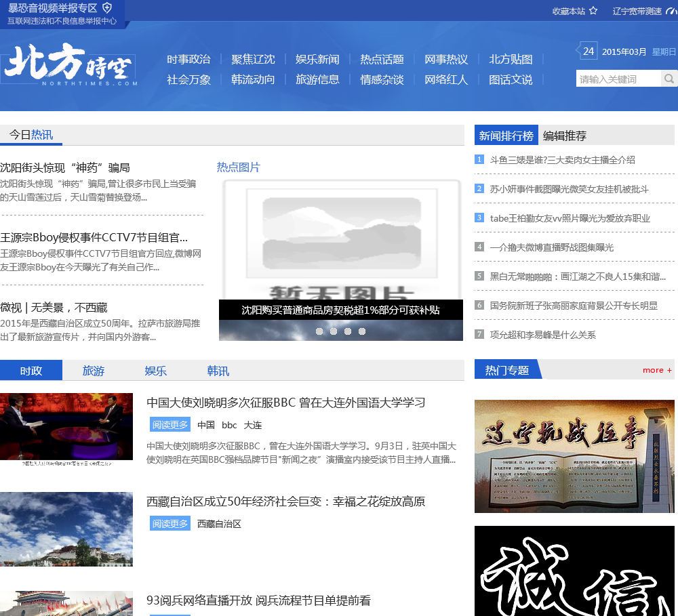Open the 辽宁抗战往事 topic banner
This screenshot has width=678, height=616.
574,456
